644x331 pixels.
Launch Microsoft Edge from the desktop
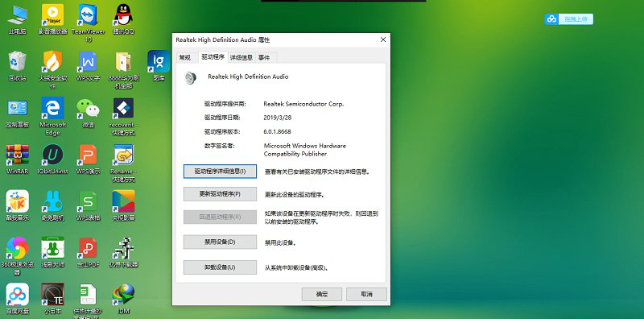click(x=52, y=117)
